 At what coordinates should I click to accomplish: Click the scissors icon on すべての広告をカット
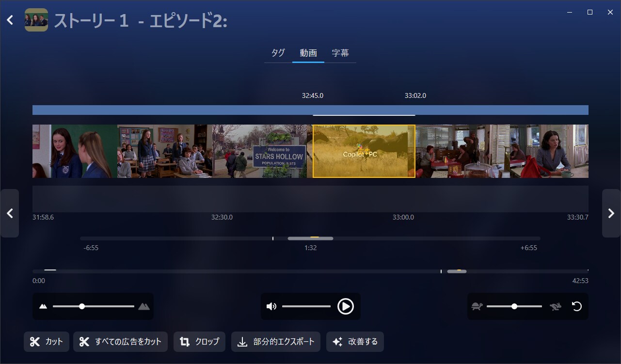point(84,342)
